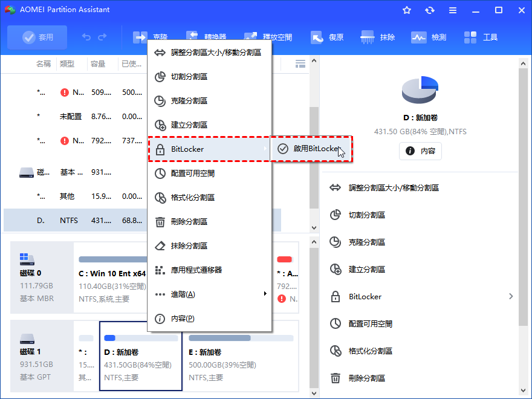Screen dimensions: 532x399
Task: Click Format Partition icon in right panel
Action: click(x=336, y=351)
